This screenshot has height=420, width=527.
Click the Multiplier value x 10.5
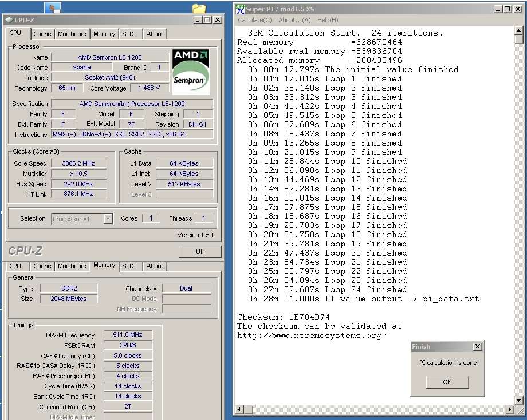(78, 174)
